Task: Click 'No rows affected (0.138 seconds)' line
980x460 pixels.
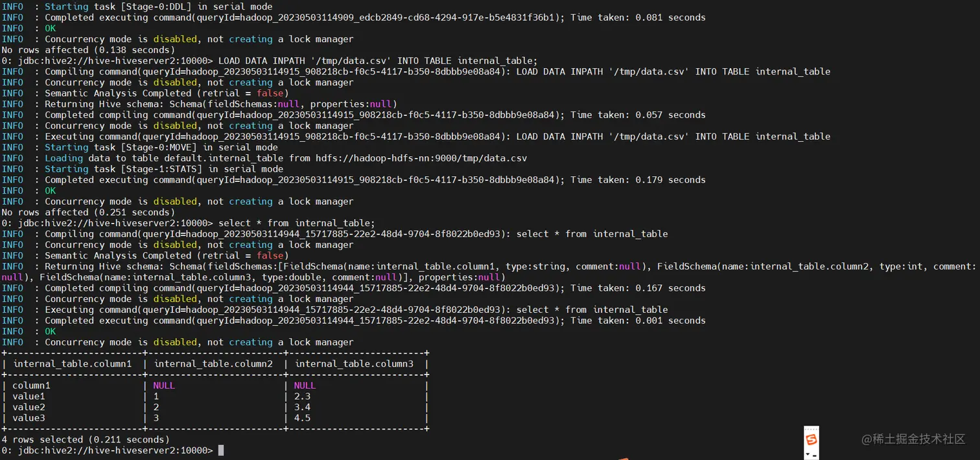Action: coord(88,50)
